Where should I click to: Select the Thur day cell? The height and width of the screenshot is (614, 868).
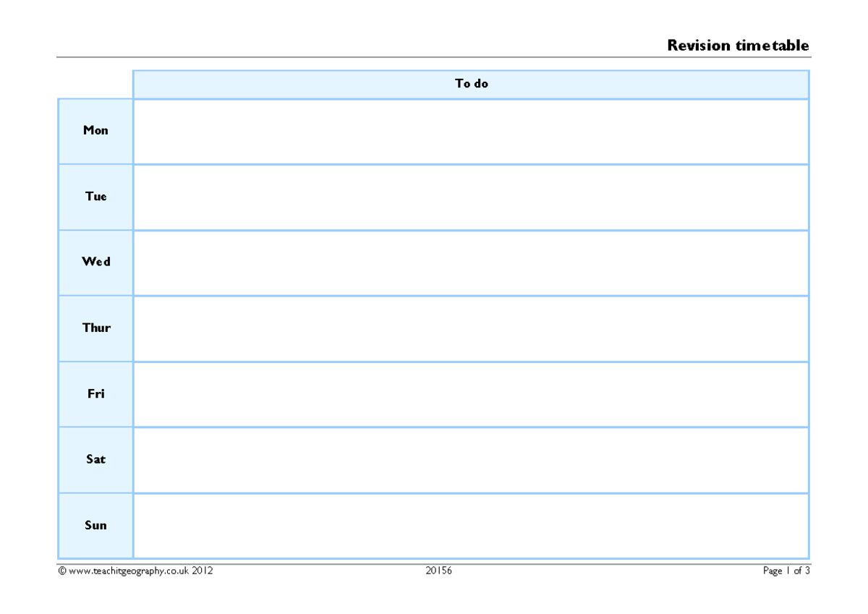click(x=95, y=328)
